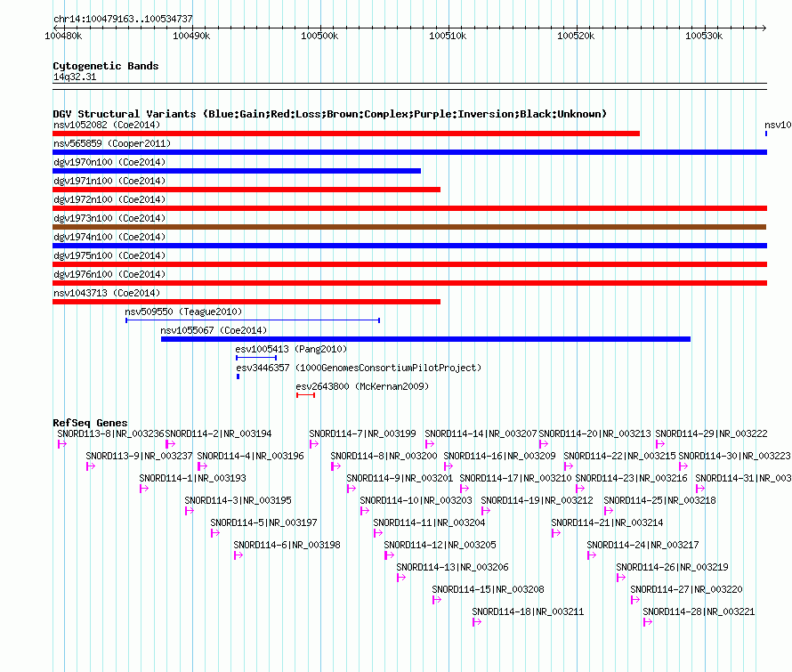
Task: Click the SNORD114-12 gene arrow glyph
Action: [x=389, y=555]
